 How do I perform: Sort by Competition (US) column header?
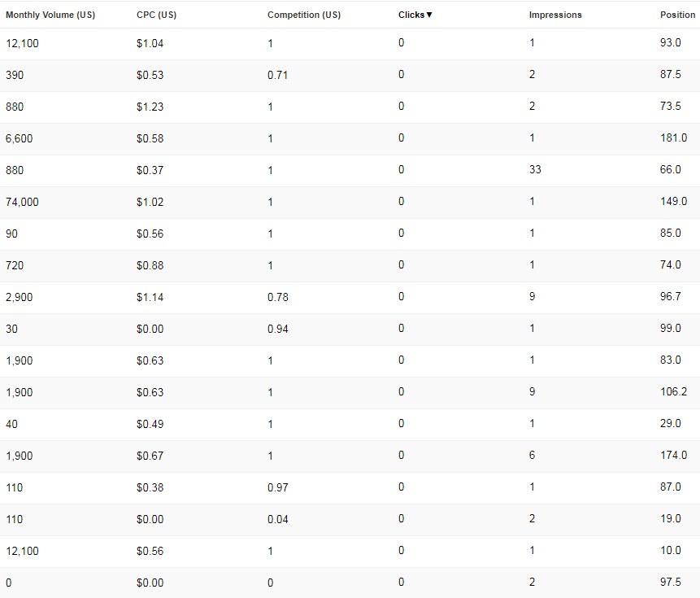[x=304, y=15]
